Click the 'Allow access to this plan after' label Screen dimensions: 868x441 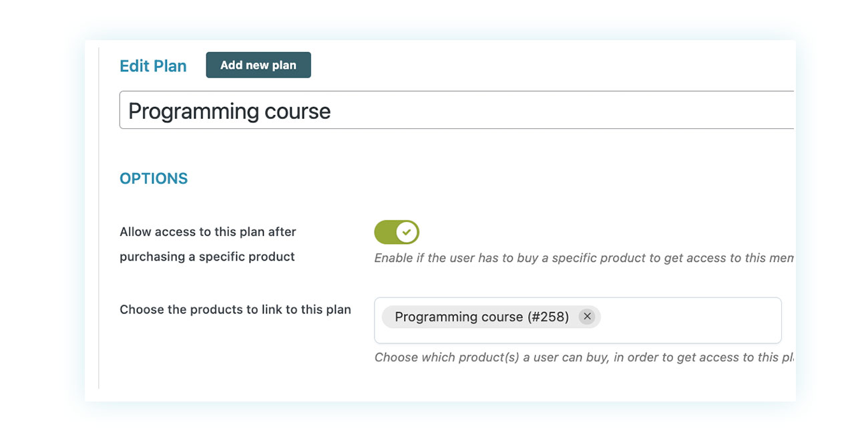pyautogui.click(x=208, y=232)
